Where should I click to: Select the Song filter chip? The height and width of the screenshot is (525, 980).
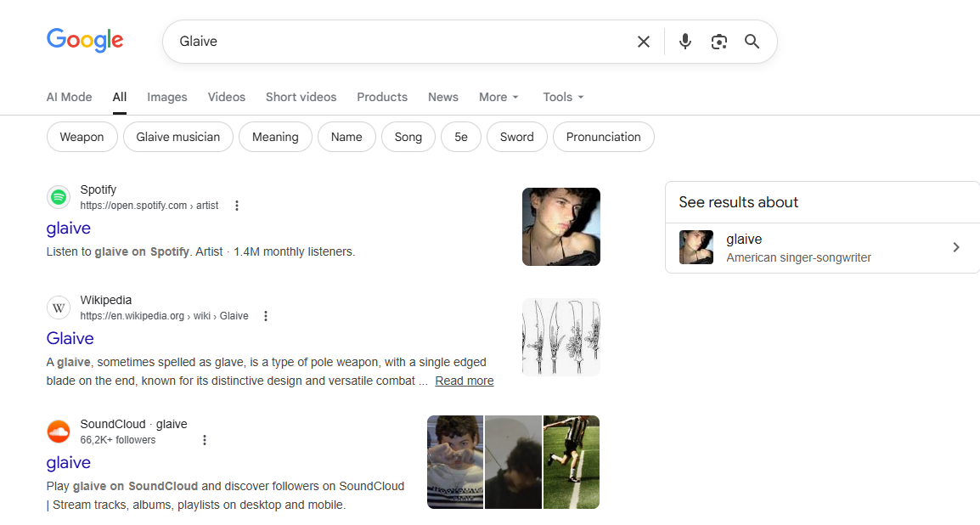click(408, 137)
